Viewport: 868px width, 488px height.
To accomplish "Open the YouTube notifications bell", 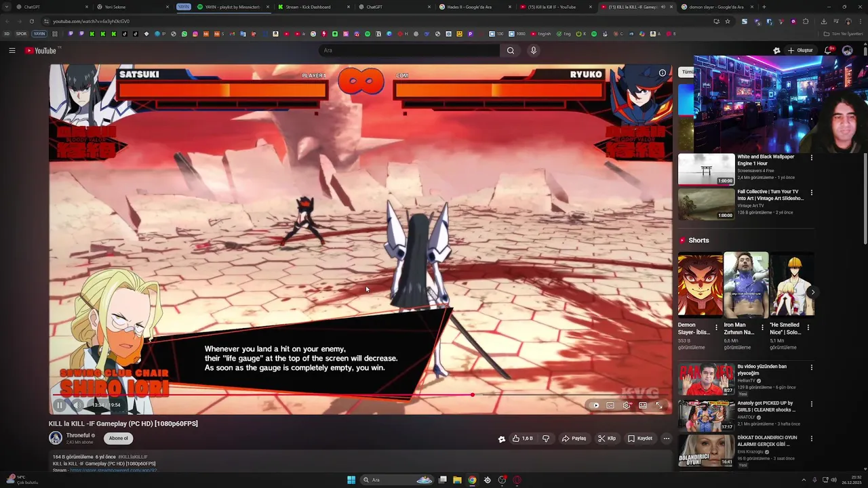I will click(828, 50).
